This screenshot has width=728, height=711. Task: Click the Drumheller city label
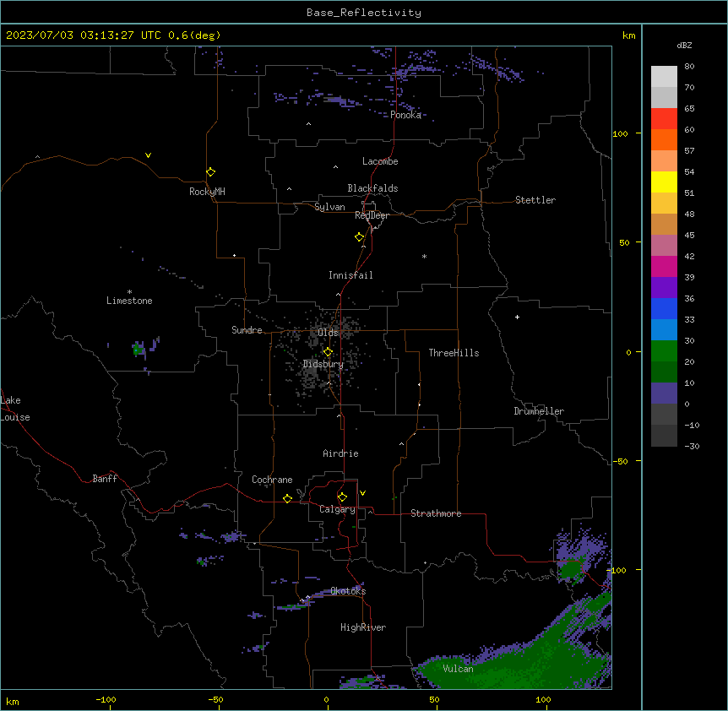pyautogui.click(x=539, y=411)
